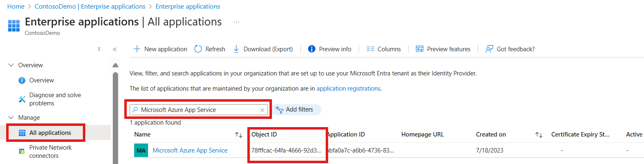This screenshot has width=644, height=164.
Task: Click New application button
Action: pos(160,49)
